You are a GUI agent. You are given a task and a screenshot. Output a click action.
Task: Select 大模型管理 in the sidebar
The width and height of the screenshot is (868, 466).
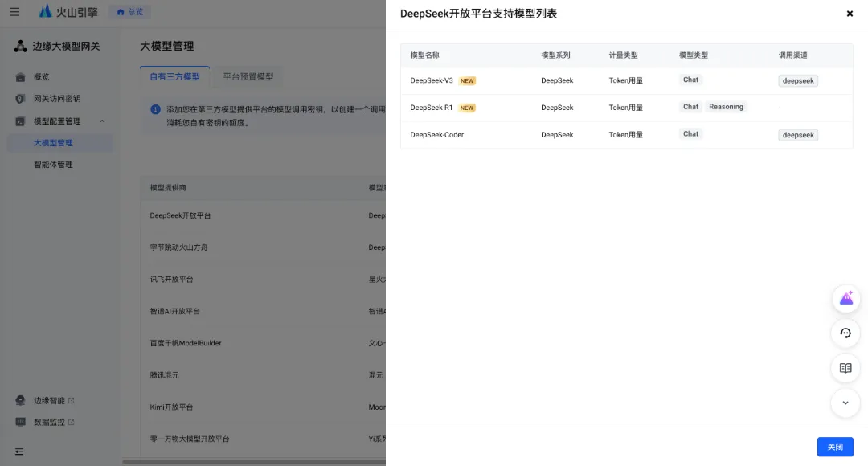[x=59, y=143]
